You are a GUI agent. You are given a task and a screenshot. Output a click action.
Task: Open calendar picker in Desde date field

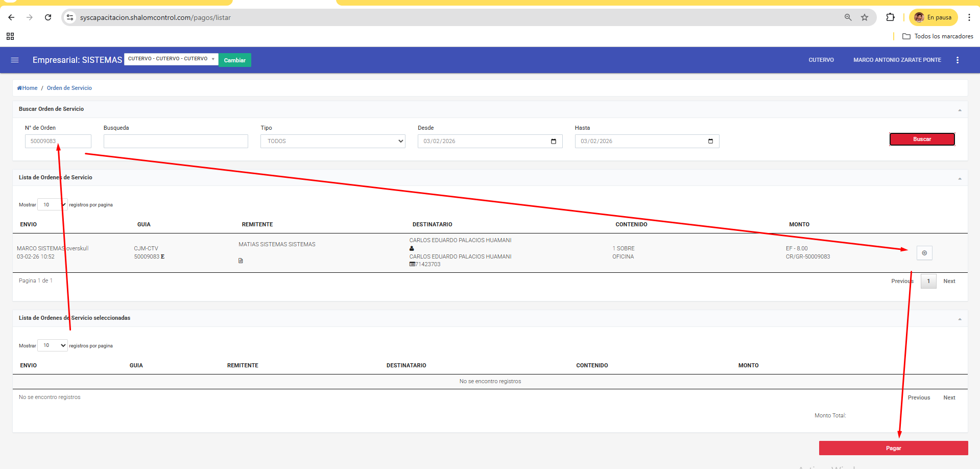tap(553, 142)
